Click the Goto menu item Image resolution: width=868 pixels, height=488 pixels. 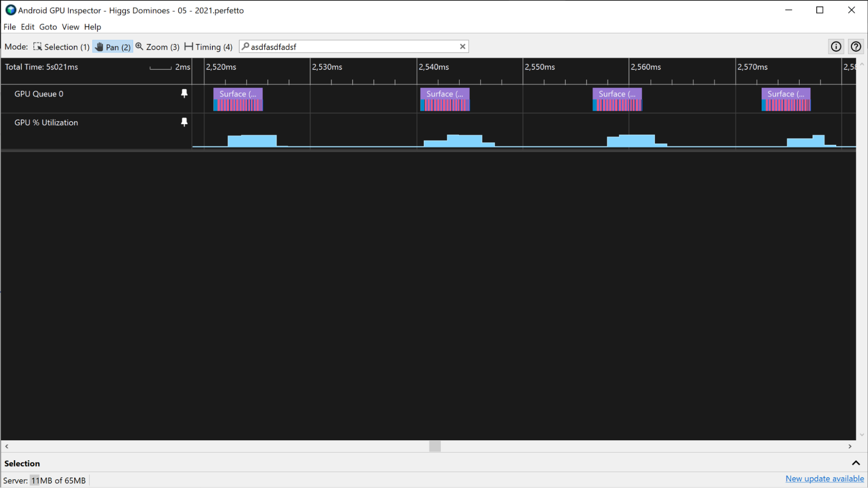point(48,27)
